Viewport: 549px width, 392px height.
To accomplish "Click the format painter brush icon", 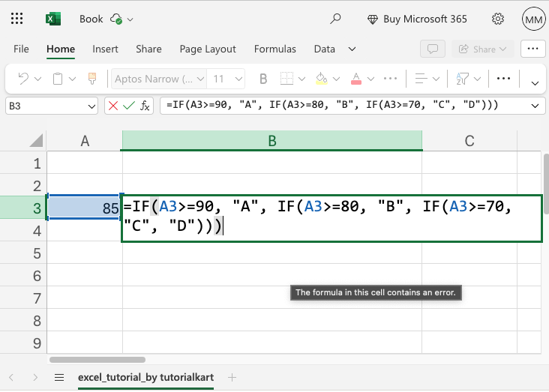I will 92,79.
